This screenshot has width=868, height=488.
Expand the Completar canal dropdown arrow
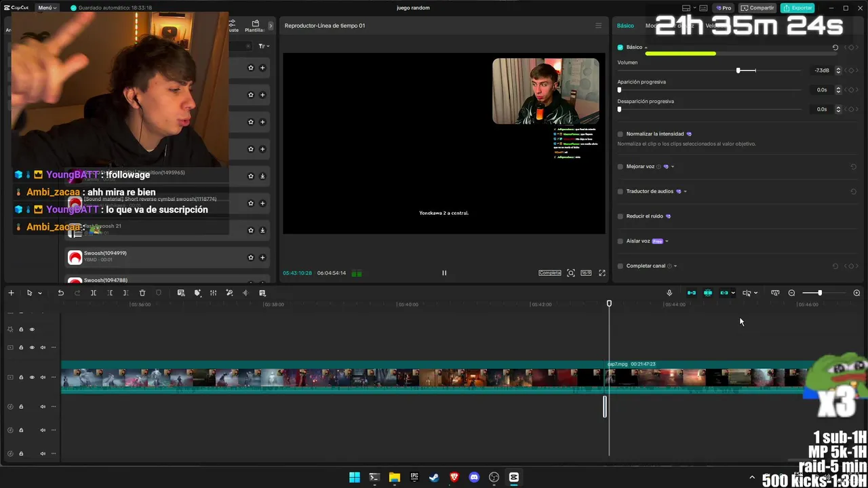point(675,266)
